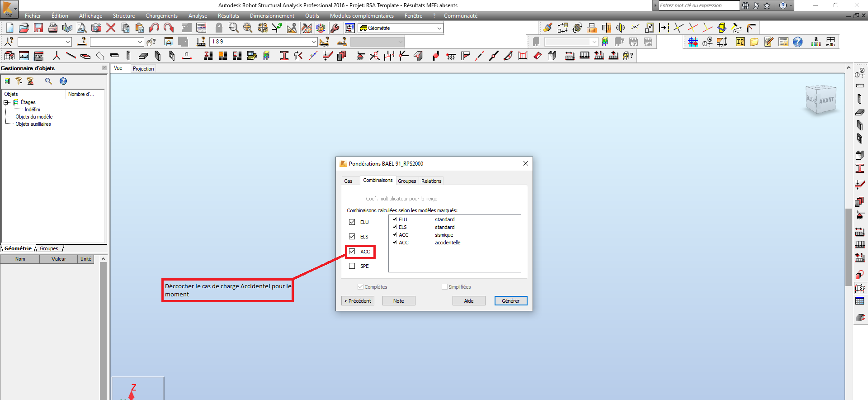Screen dimensions: 868x400
Task: Collapse the Étages tree node
Action: (6, 102)
